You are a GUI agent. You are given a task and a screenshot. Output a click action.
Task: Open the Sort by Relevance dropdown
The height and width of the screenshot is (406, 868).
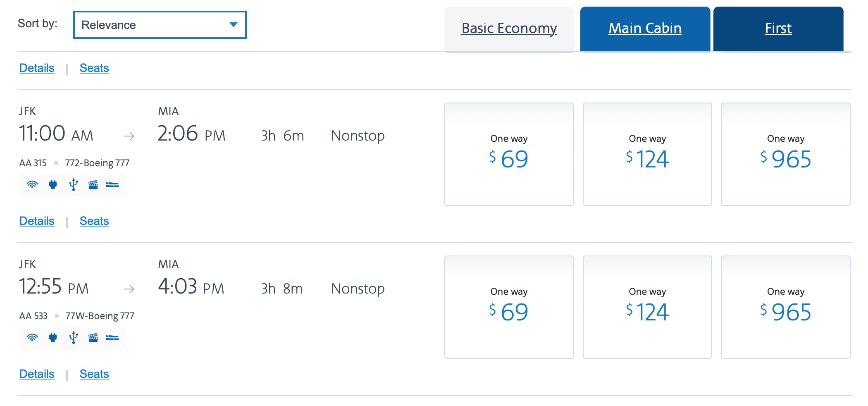point(160,25)
